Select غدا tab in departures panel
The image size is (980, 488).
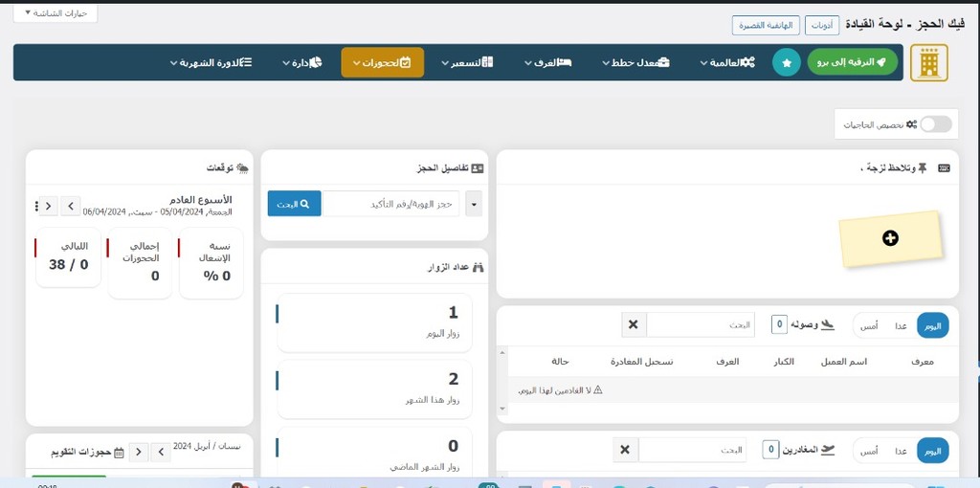click(x=901, y=451)
